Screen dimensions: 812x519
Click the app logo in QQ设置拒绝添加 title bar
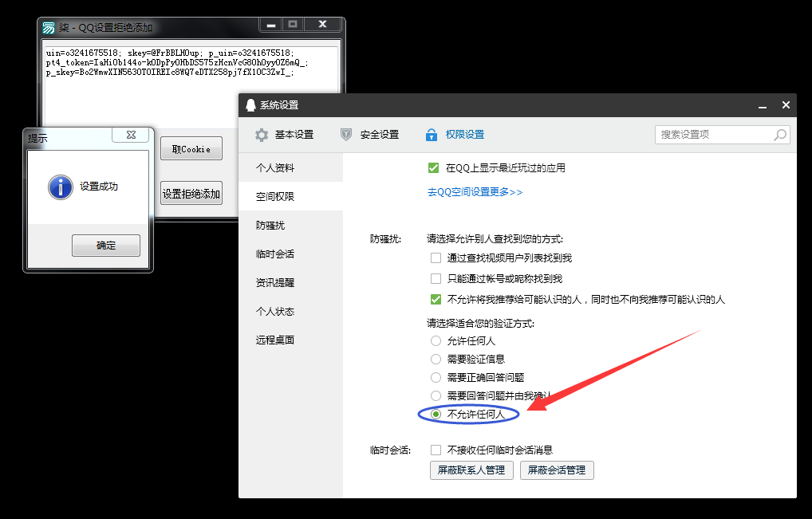coord(49,27)
